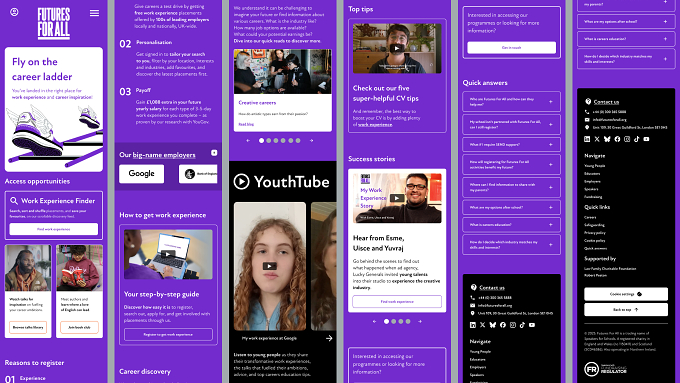Click Get in touch button in top enquiry card
The height and width of the screenshot is (383, 680).
(x=511, y=48)
